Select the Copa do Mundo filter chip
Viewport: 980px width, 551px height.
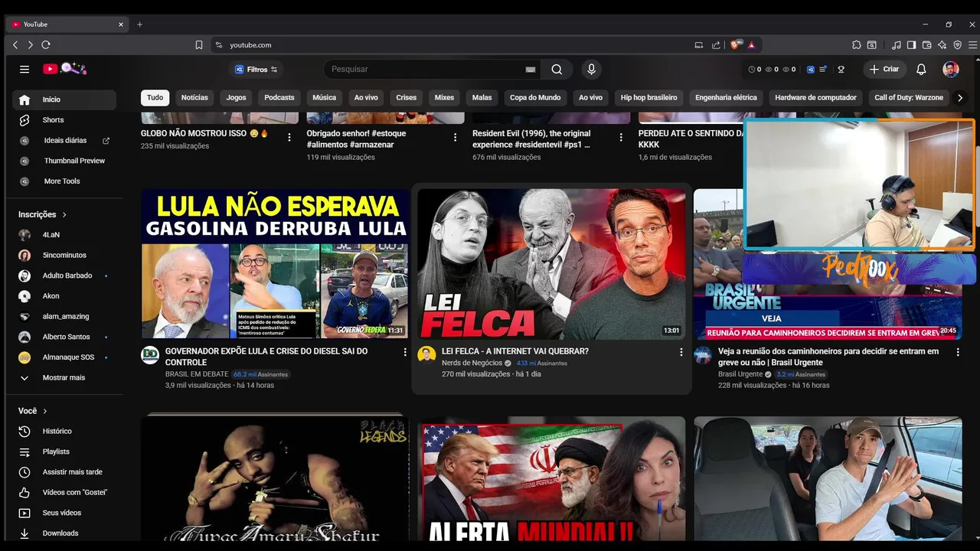tap(535, 98)
